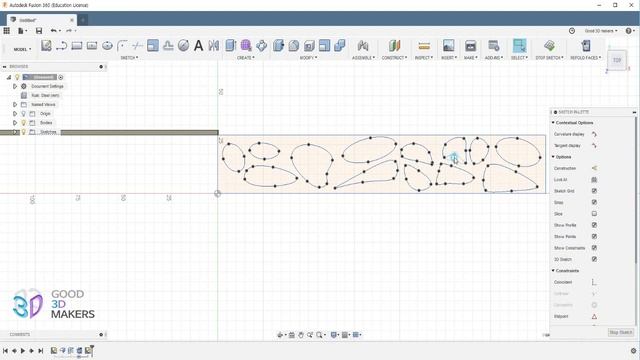The image size is (640, 360).
Task: Open the INSPECT menu
Action: click(x=424, y=58)
